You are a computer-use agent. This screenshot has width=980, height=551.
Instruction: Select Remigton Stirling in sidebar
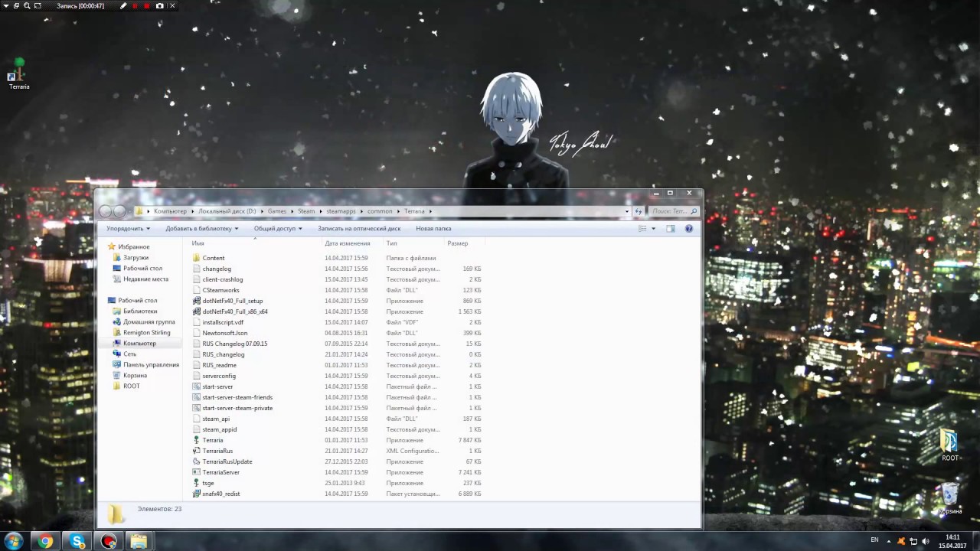pyautogui.click(x=146, y=333)
